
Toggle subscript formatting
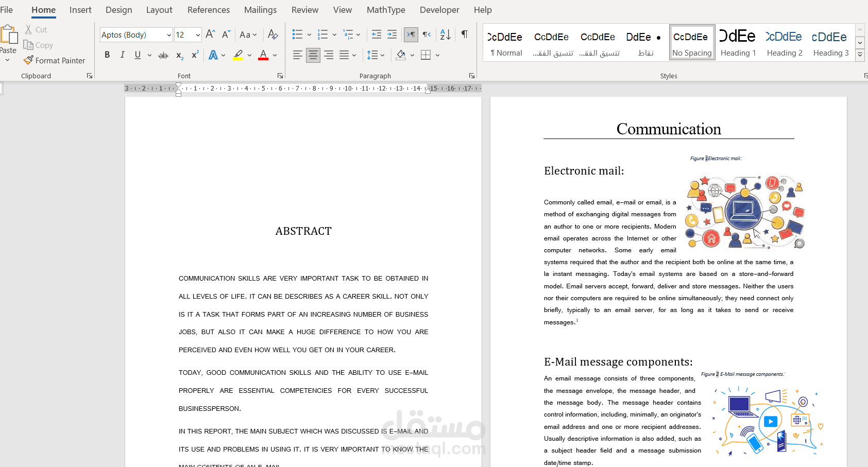click(179, 56)
